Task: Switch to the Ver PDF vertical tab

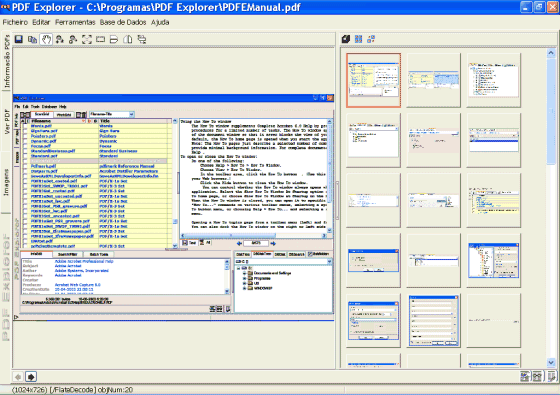Action: tap(6, 121)
